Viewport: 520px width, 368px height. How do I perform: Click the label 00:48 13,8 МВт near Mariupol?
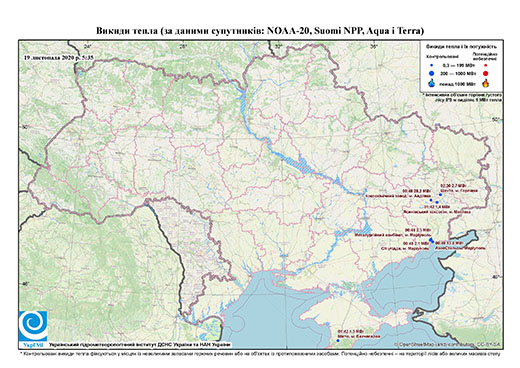point(449,243)
